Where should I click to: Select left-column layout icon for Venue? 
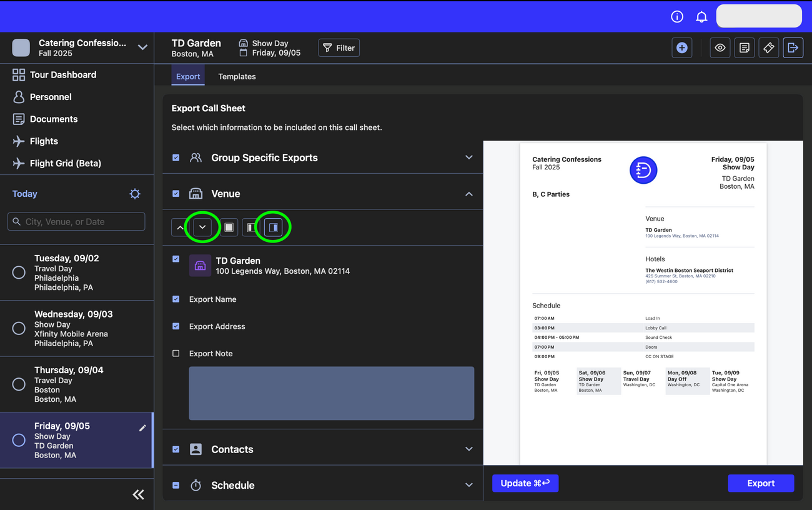point(251,227)
